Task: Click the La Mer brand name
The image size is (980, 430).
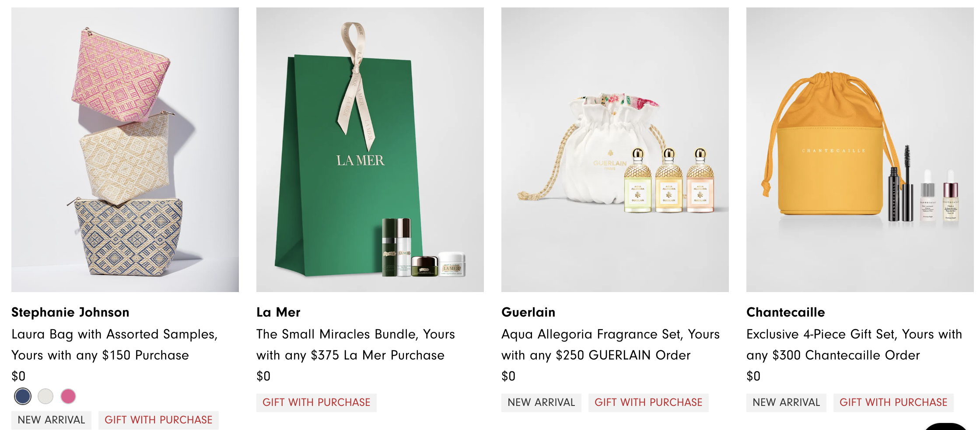Action: (x=278, y=312)
